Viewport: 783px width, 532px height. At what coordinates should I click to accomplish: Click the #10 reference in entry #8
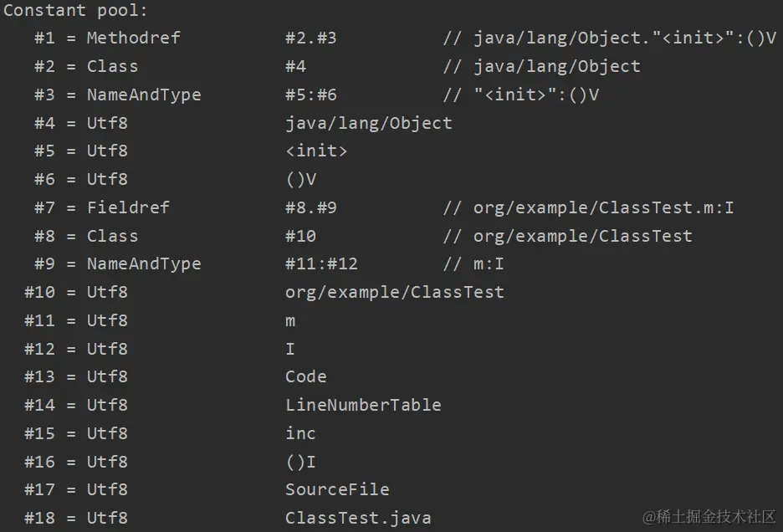pyautogui.click(x=300, y=236)
